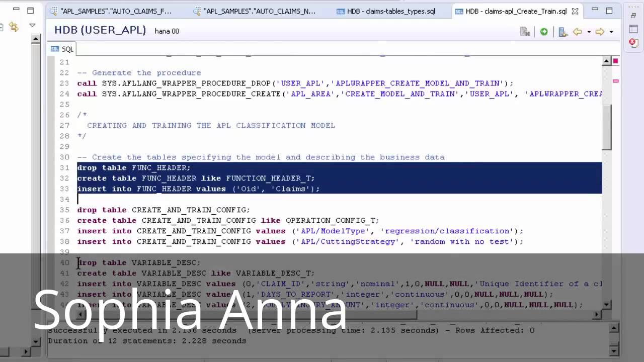Restore the minimized view stack on right
The width and height of the screenshot is (644, 362).
coord(633,16)
